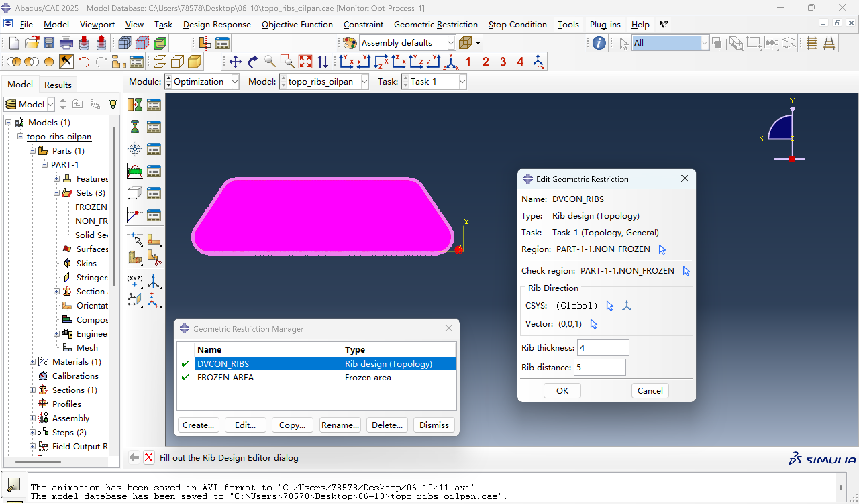The image size is (859, 504).
Task: Expand the Steps (2) tree node
Action: click(x=33, y=432)
